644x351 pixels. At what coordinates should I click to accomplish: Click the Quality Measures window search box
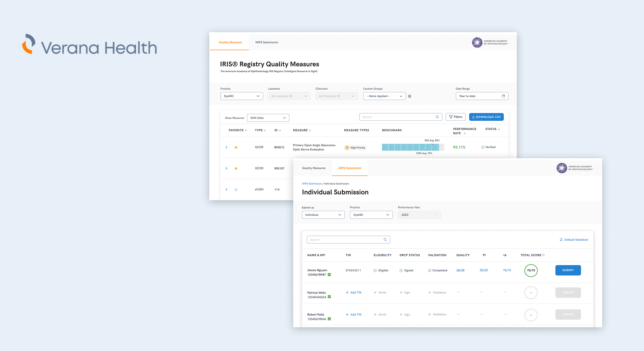(401, 117)
